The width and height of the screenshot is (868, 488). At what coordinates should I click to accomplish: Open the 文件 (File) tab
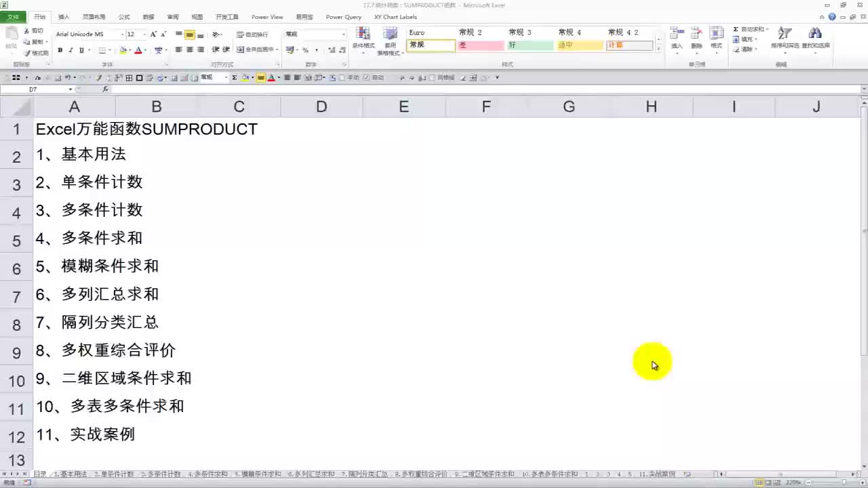coord(13,17)
